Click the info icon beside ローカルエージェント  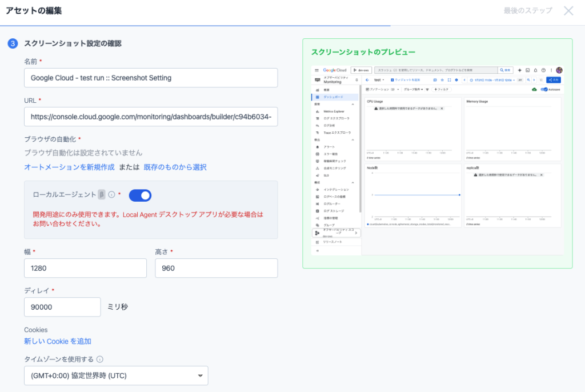click(x=112, y=194)
